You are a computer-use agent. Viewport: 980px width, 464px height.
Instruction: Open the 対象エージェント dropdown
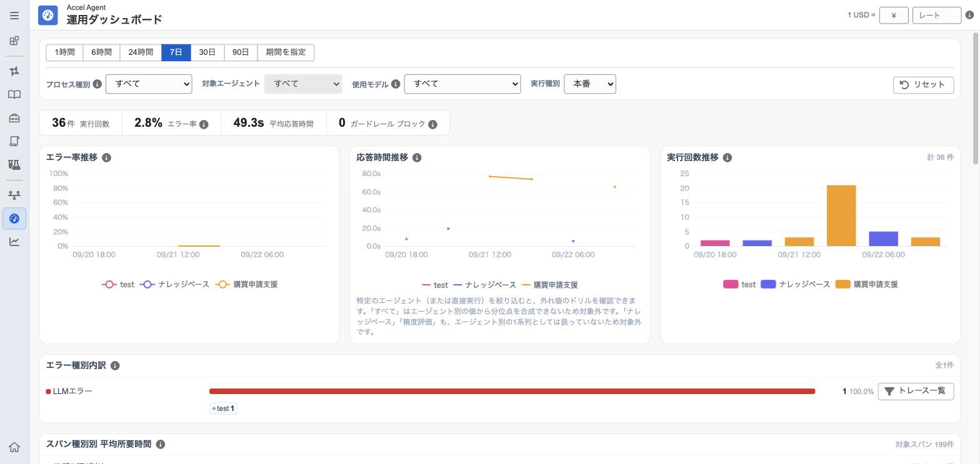303,84
